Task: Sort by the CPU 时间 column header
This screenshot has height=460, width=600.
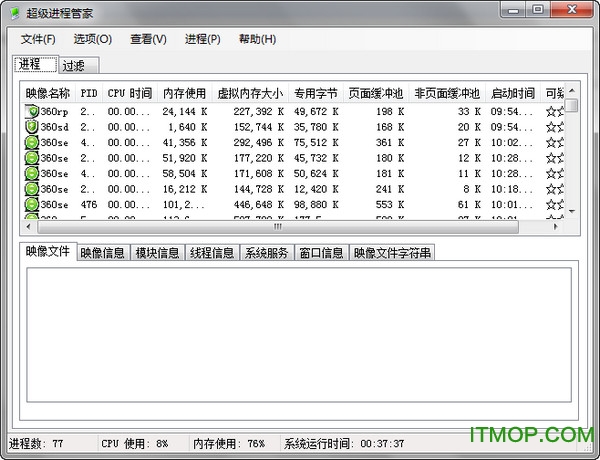Action: [x=130, y=93]
